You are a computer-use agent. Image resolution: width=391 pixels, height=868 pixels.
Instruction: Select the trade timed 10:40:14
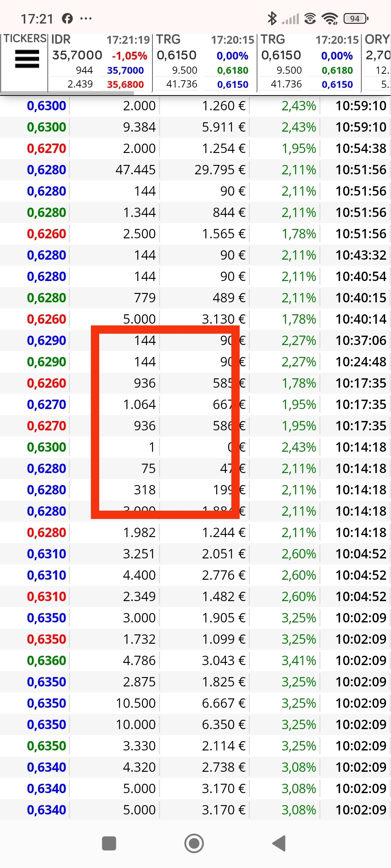pos(195,319)
